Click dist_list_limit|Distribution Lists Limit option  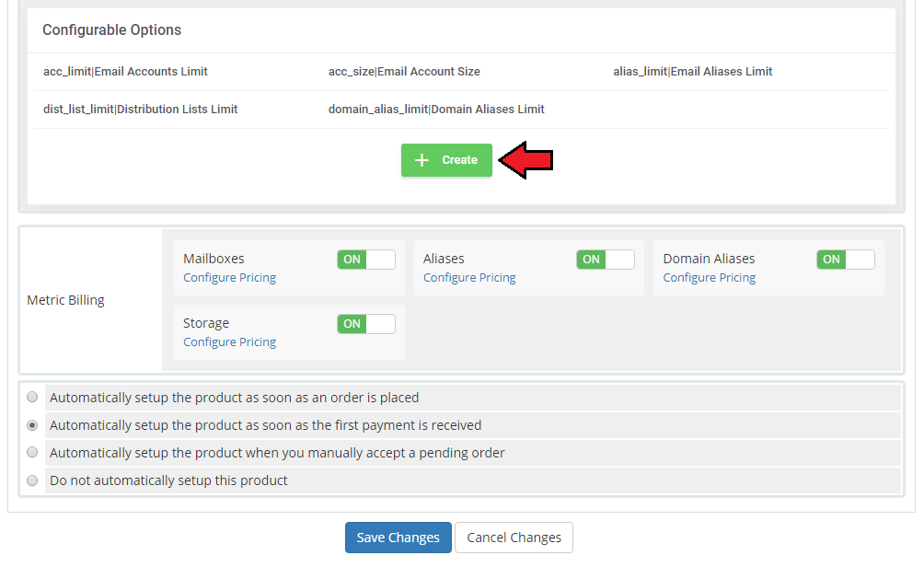click(140, 109)
